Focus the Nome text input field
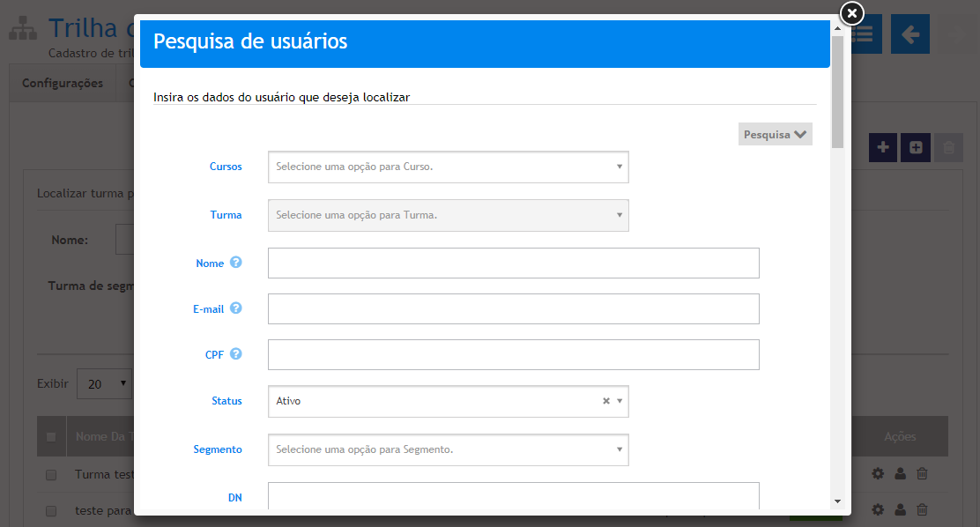980x527 pixels. (513, 263)
